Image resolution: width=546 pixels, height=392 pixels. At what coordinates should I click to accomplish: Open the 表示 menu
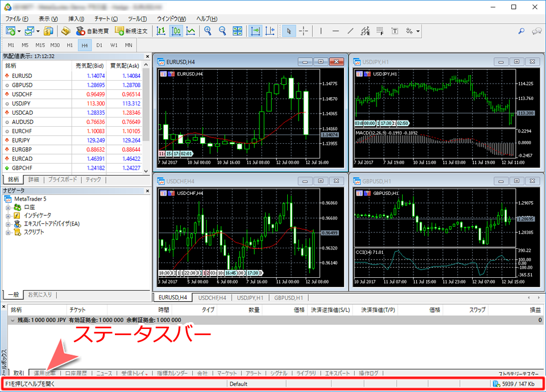click(48, 19)
